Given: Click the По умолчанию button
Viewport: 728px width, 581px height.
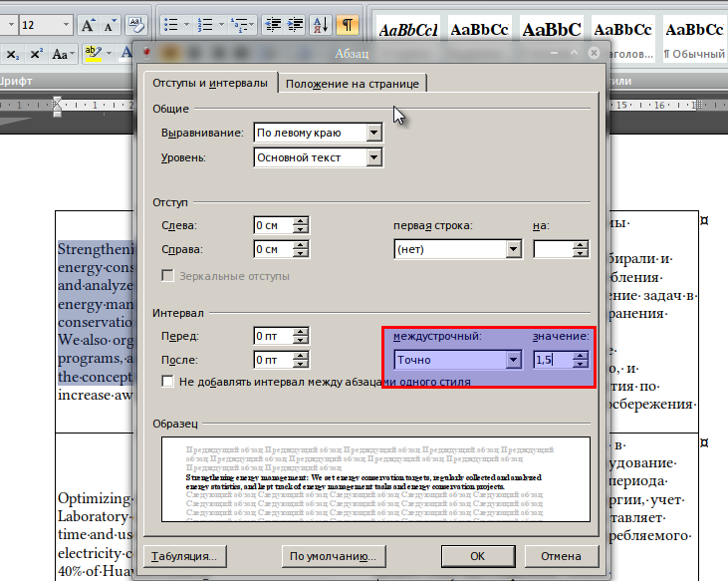Looking at the screenshot, I should [x=334, y=556].
